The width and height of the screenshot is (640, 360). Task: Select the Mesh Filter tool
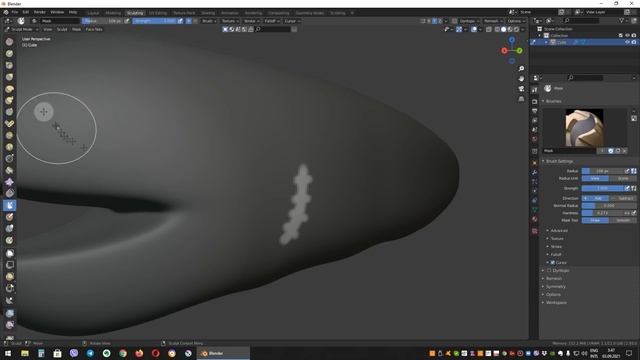[9, 313]
